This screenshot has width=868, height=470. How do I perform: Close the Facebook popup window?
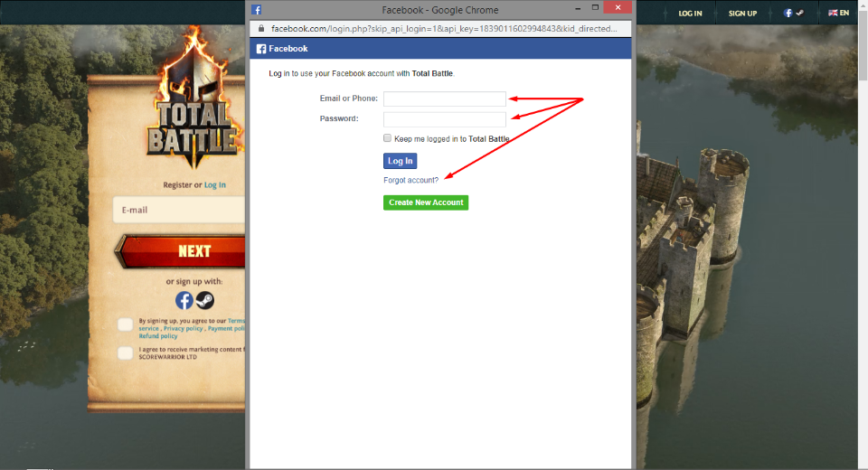click(618, 8)
